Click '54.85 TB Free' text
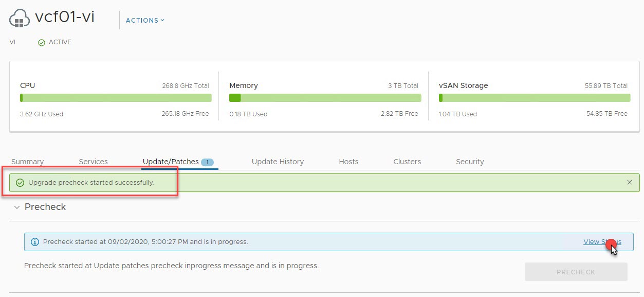This screenshot has width=644, height=297. tap(607, 114)
